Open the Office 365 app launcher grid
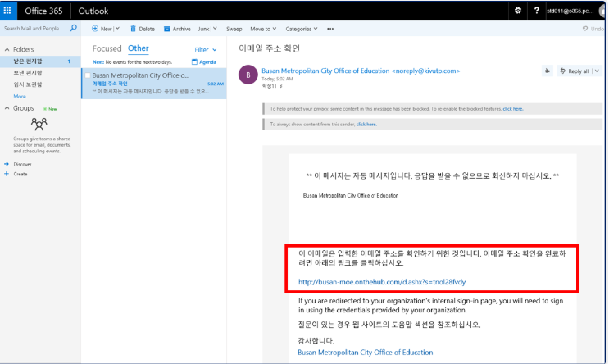Screen dimensions: 609x364 [8, 11]
